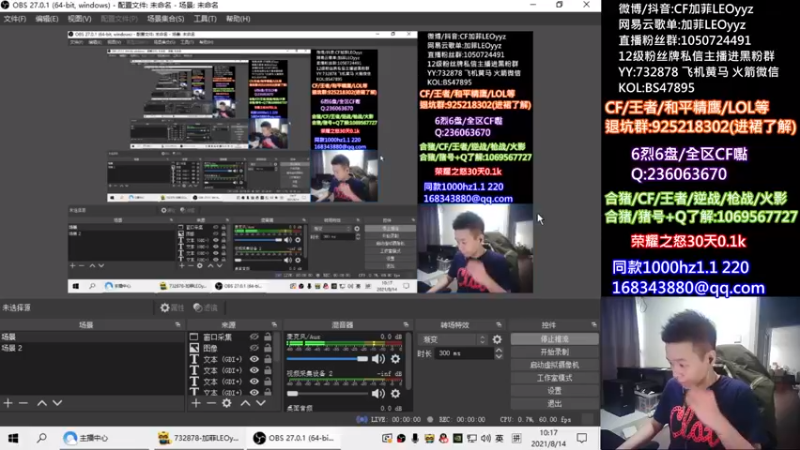Open the 工具(T) menu

click(205, 19)
